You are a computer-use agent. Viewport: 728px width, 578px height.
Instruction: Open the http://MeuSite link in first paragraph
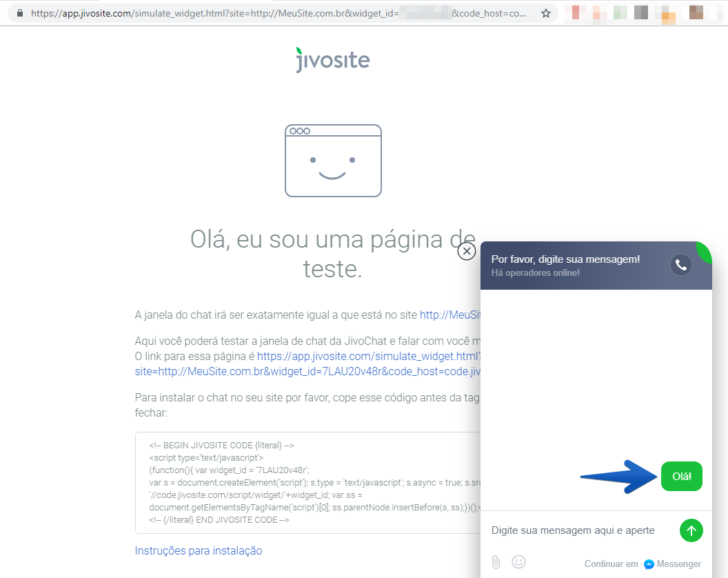click(450, 315)
